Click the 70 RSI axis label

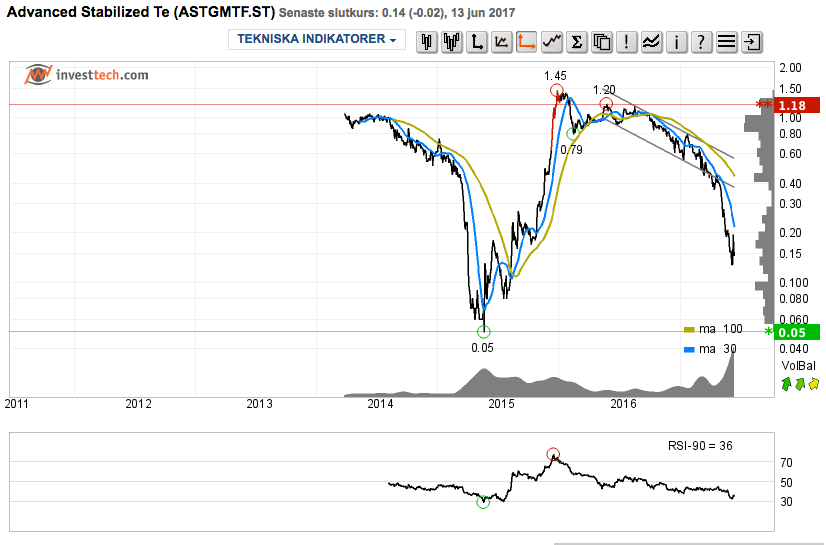click(786, 463)
